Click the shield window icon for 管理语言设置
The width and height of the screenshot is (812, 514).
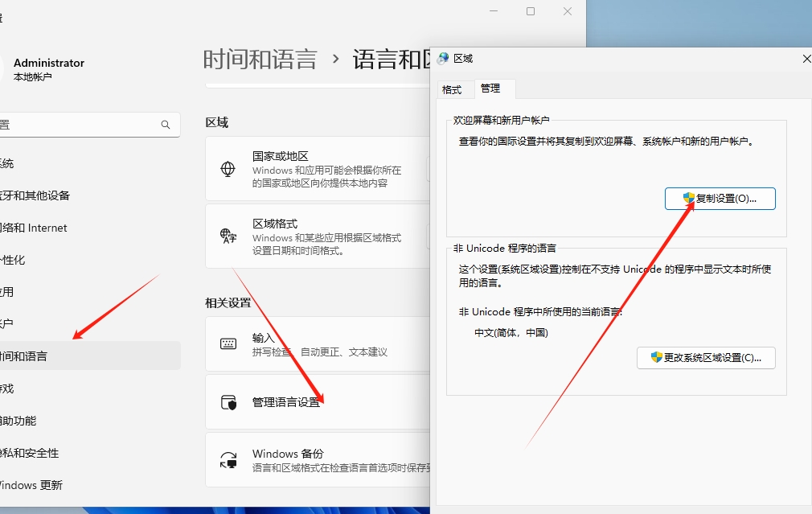228,403
